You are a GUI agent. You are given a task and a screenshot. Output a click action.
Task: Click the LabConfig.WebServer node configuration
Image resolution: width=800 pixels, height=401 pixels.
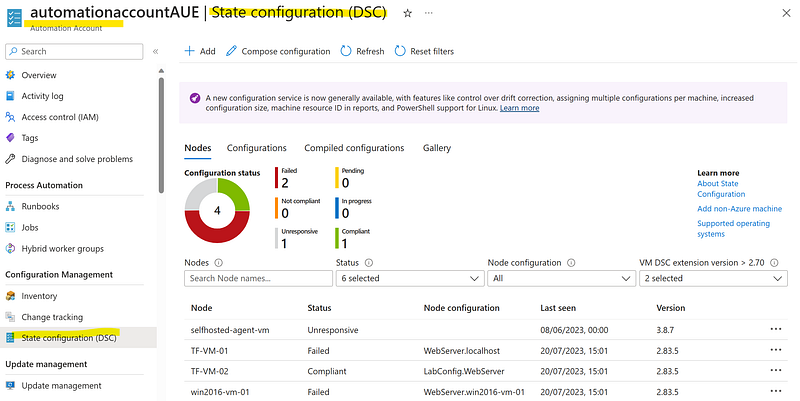point(464,371)
